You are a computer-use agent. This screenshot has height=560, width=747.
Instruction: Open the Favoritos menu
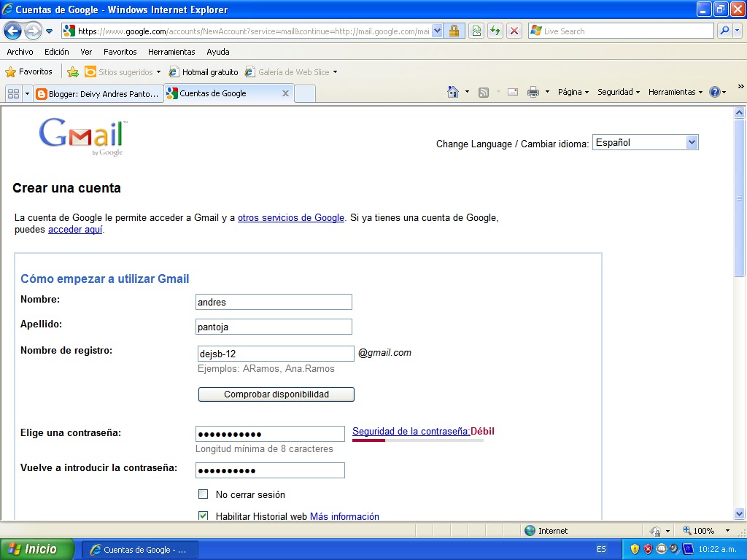click(120, 52)
